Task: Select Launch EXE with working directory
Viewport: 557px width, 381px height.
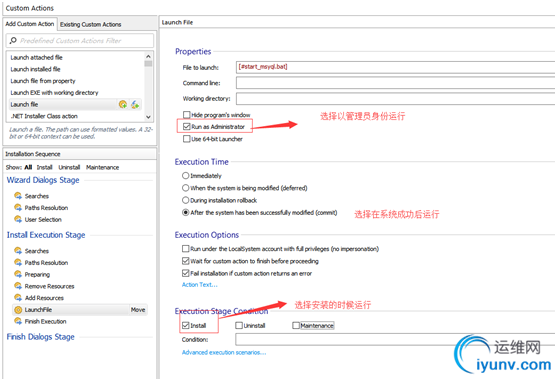Action: click(x=54, y=93)
